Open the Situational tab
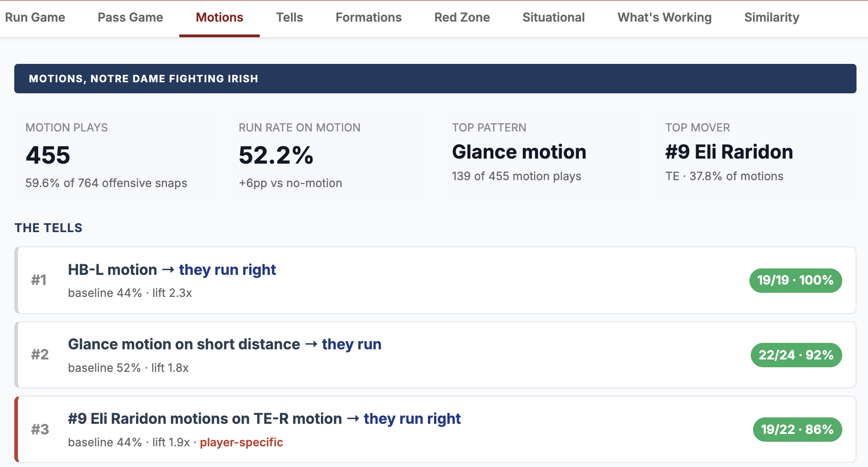This screenshot has width=868, height=467. [x=554, y=17]
